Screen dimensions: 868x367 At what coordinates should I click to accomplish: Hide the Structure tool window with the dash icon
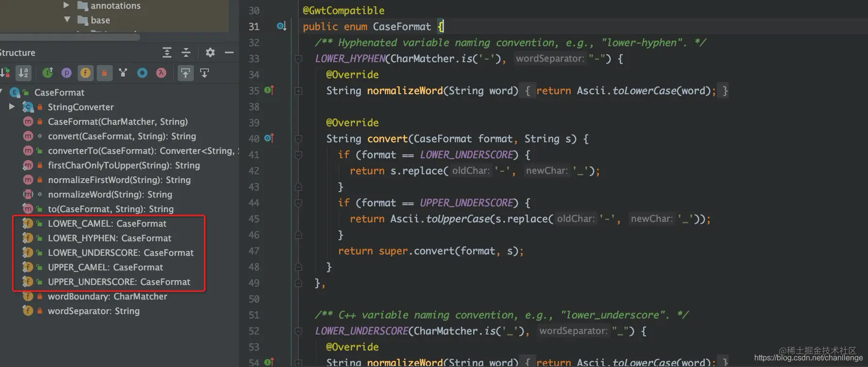click(229, 52)
